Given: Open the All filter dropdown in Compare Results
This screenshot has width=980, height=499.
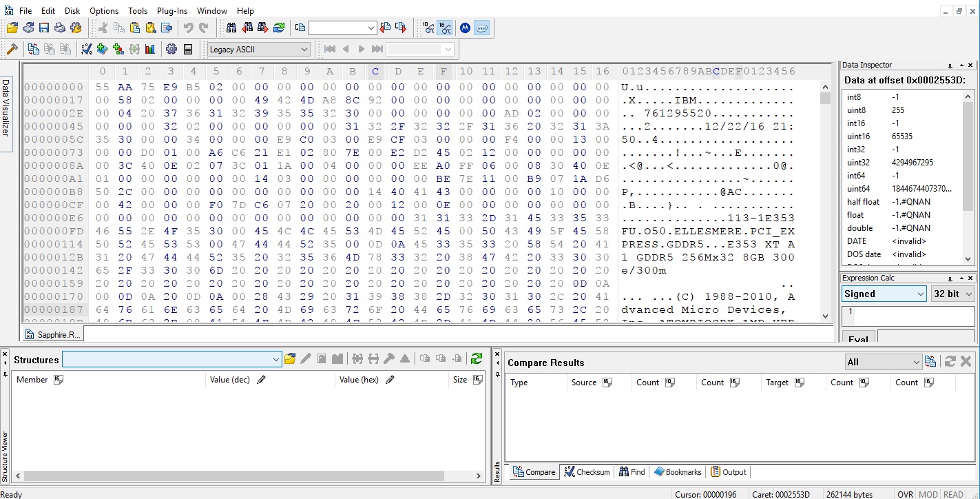Looking at the screenshot, I should click(884, 362).
